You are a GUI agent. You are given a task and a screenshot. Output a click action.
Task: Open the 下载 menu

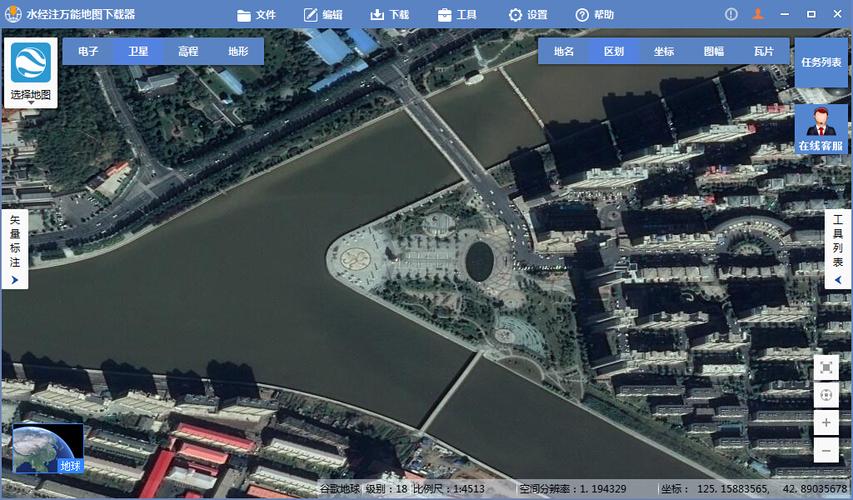point(389,15)
